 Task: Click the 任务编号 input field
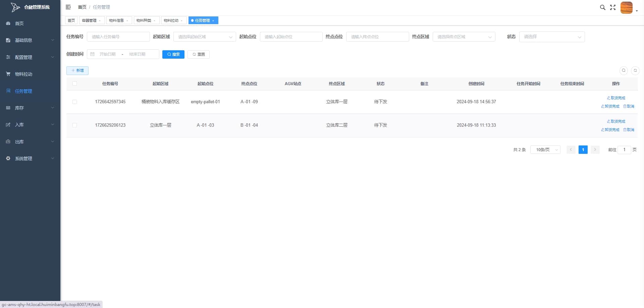118,37
